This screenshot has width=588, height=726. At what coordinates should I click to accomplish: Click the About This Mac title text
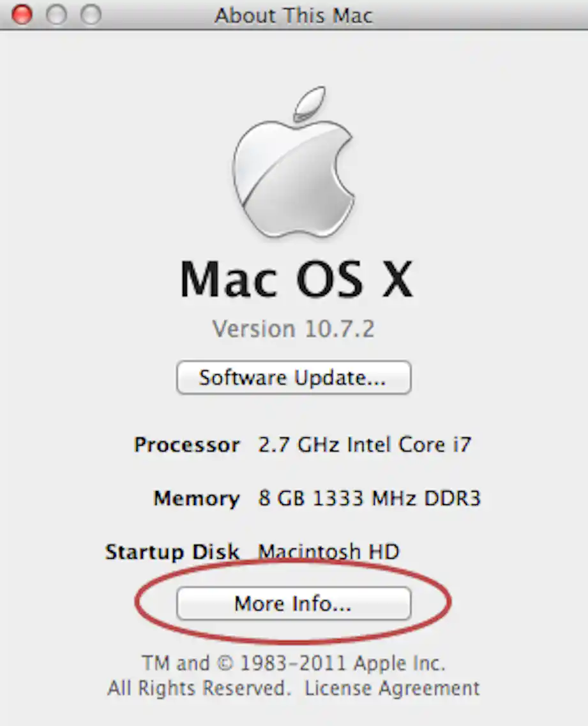click(294, 15)
